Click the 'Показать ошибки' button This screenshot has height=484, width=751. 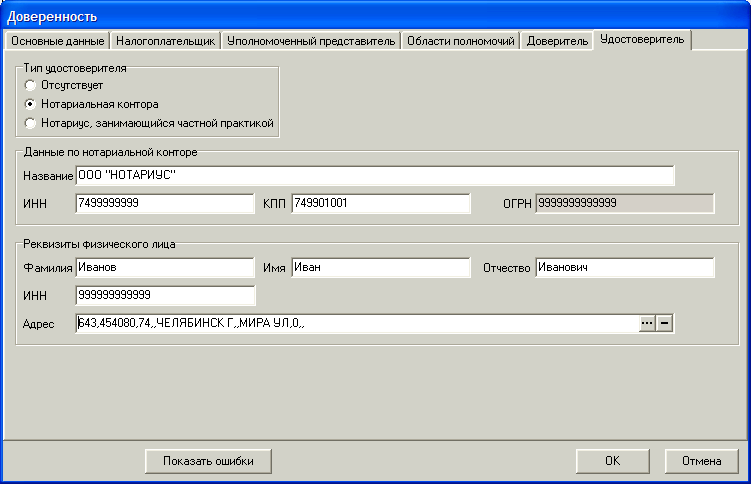click(208, 461)
